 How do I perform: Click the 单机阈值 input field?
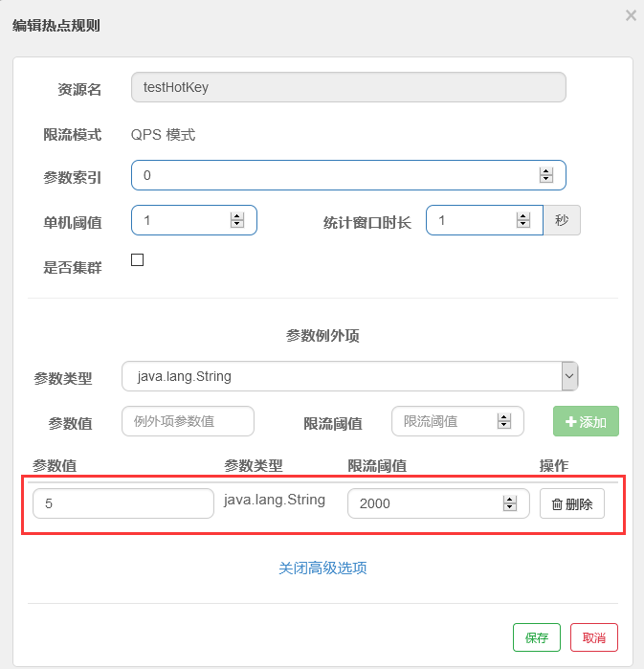(182, 221)
